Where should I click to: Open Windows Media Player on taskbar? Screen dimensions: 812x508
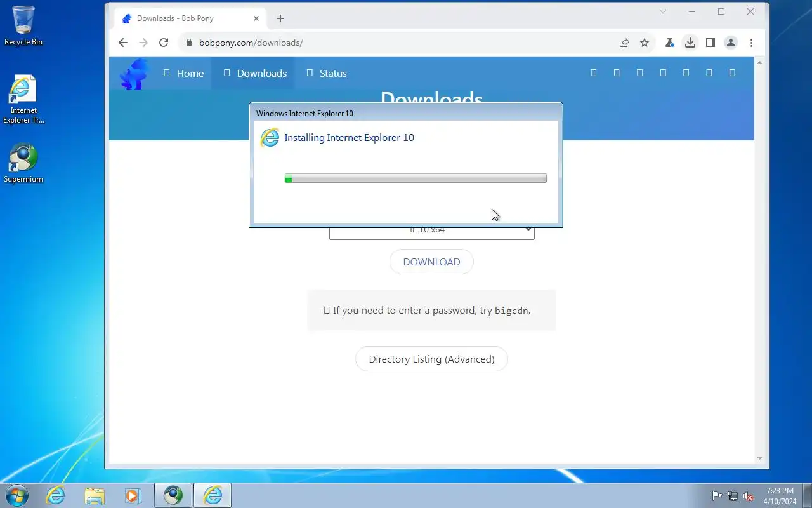coord(133,495)
